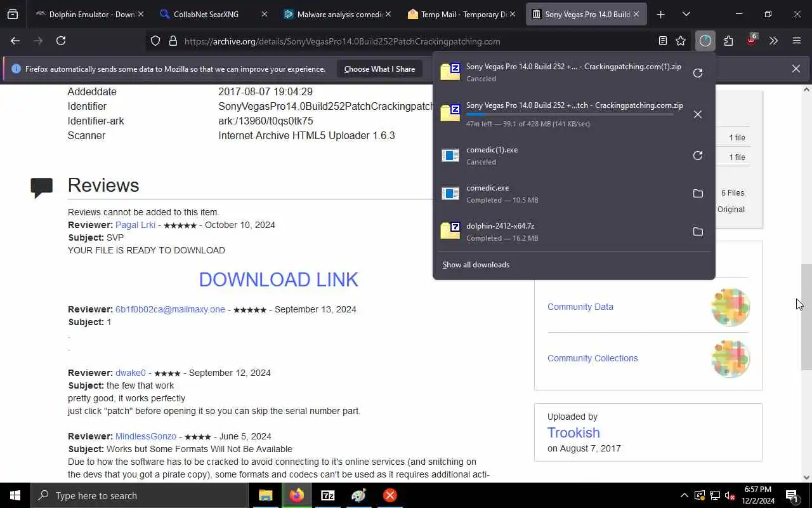Open Community Collections link

point(593,358)
